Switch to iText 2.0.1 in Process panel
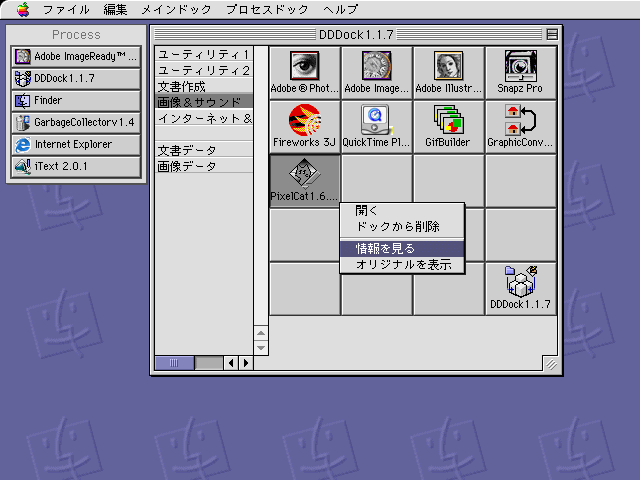 click(76, 167)
